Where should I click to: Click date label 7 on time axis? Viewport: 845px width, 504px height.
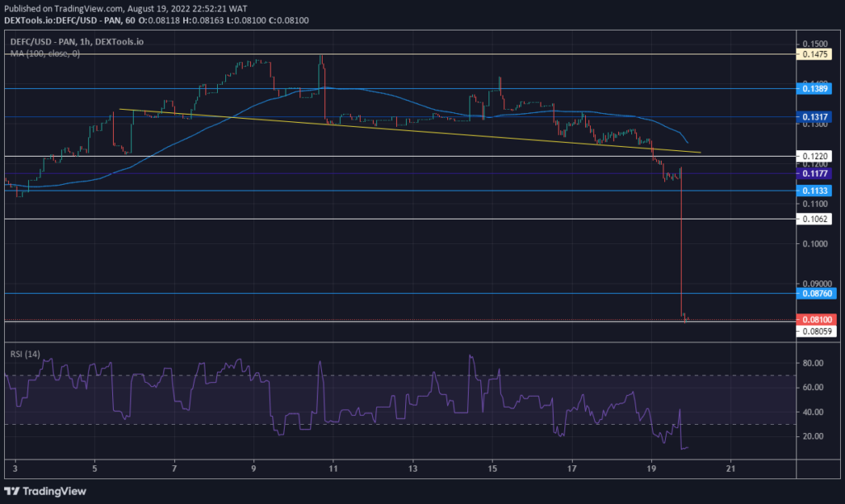174,469
